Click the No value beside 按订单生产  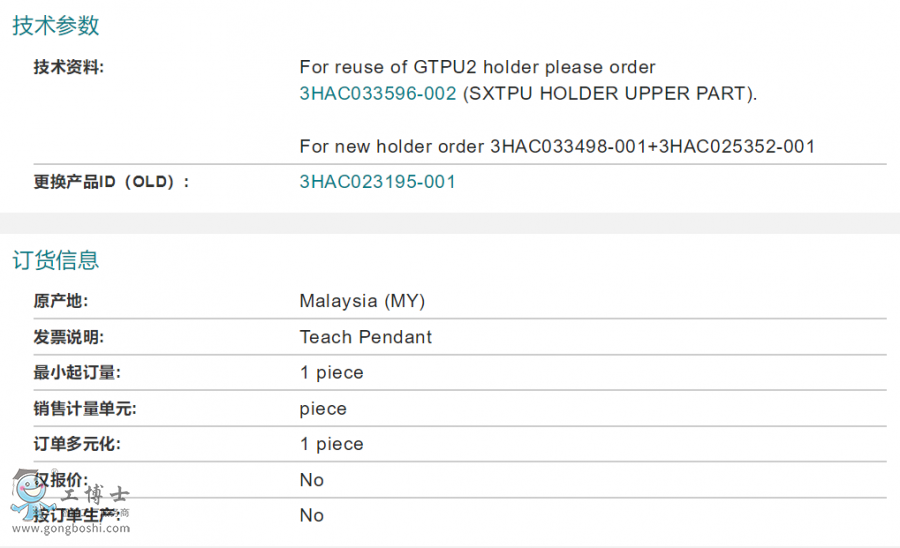click(311, 516)
